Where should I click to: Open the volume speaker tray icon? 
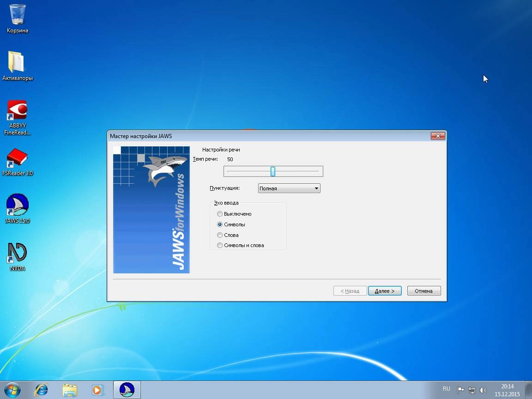click(483, 390)
